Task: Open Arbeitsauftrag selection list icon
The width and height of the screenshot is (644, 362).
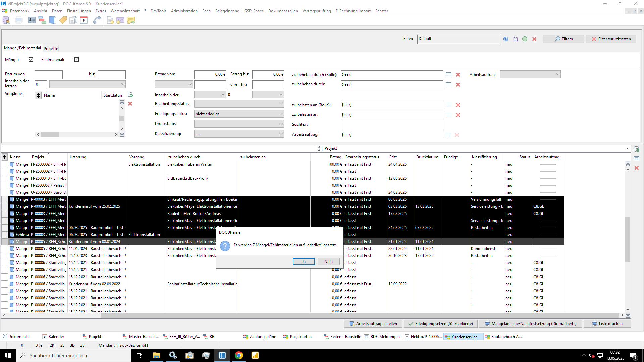Action: coord(448,135)
